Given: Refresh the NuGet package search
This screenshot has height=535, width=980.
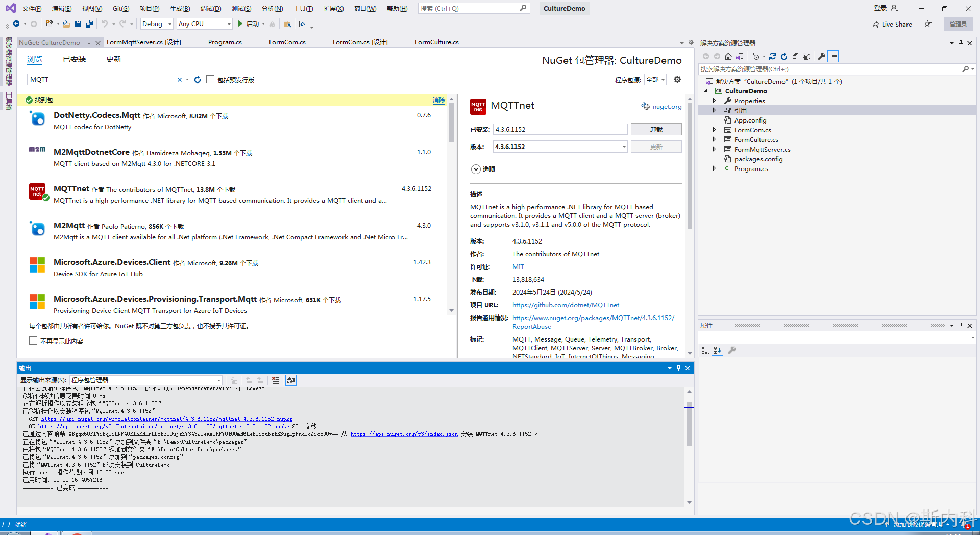Looking at the screenshot, I should [x=198, y=80].
